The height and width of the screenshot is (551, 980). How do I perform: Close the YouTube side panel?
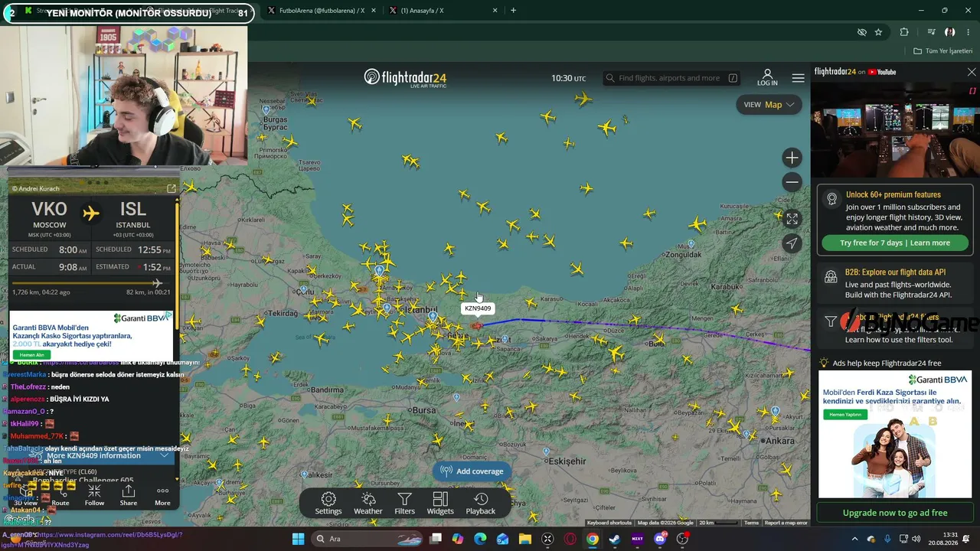(972, 72)
